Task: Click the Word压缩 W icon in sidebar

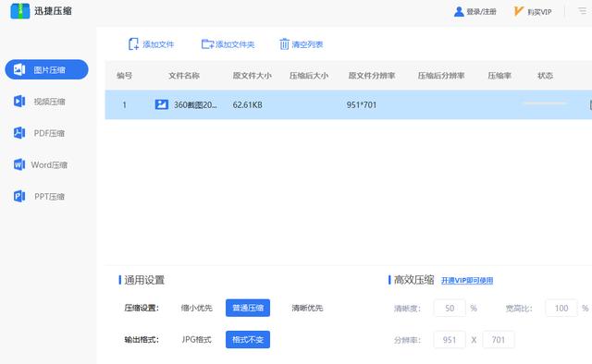Action: click(x=19, y=164)
